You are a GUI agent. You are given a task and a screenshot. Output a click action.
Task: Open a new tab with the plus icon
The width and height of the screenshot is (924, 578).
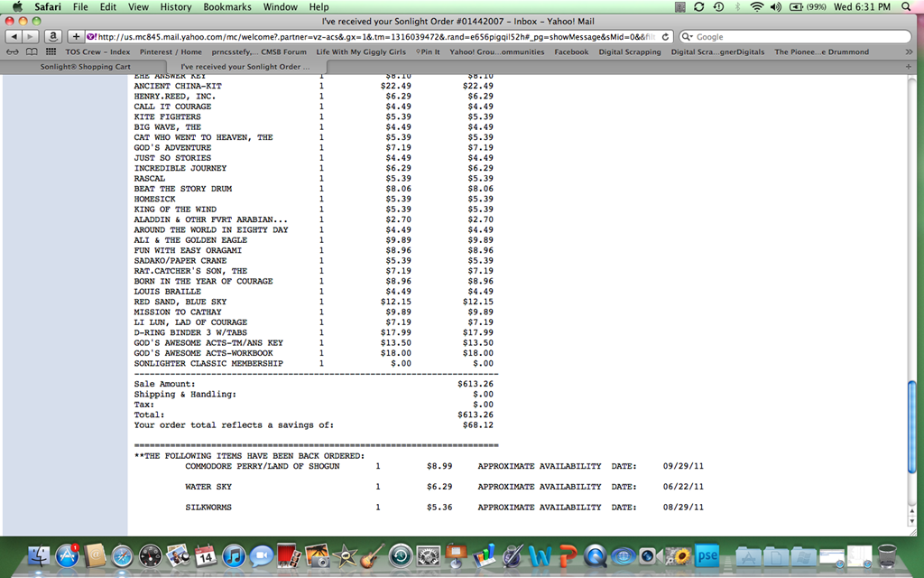pyautogui.click(x=908, y=67)
